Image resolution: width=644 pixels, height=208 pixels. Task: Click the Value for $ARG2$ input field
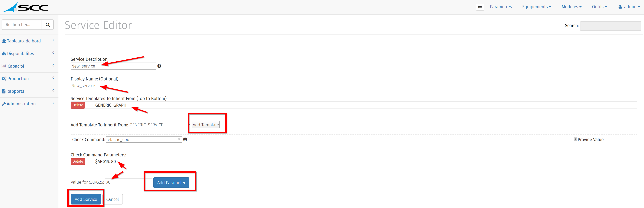pos(128,182)
